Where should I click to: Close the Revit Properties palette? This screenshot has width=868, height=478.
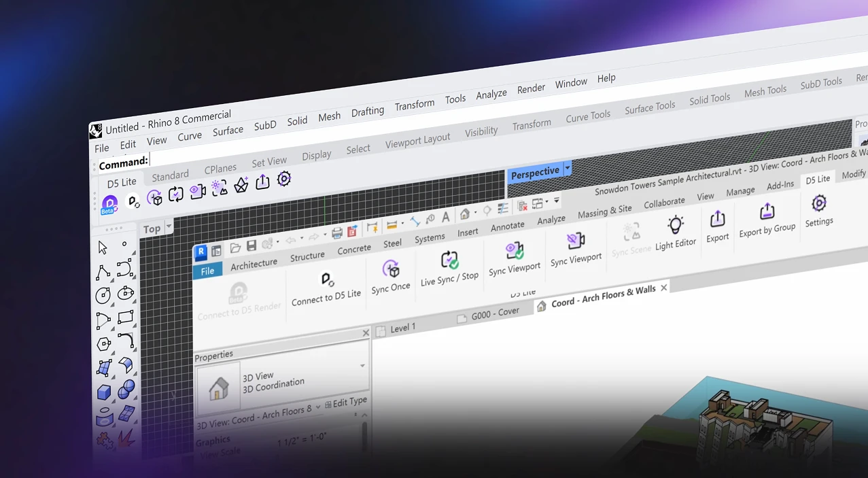point(366,332)
